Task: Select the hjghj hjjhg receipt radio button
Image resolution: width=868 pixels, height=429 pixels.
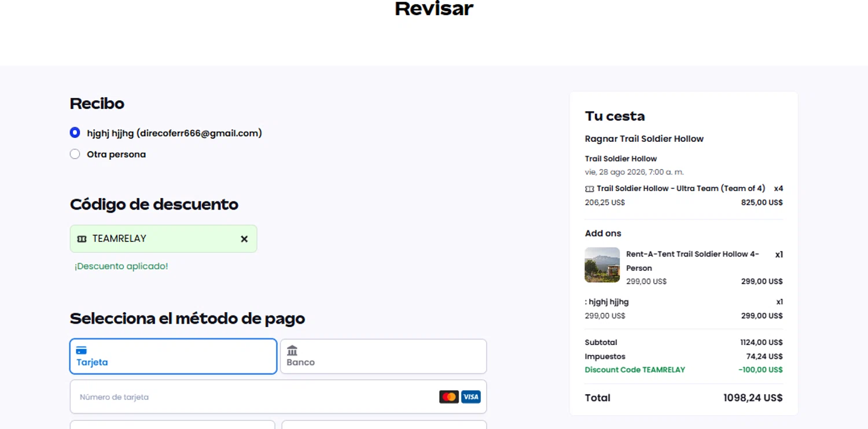Action: coord(75,133)
